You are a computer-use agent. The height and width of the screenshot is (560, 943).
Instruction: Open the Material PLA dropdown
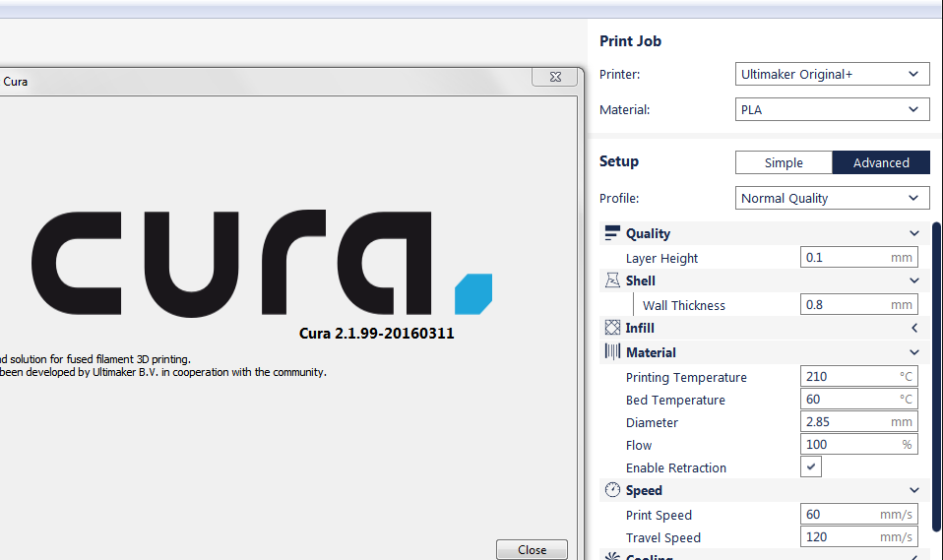tap(832, 109)
